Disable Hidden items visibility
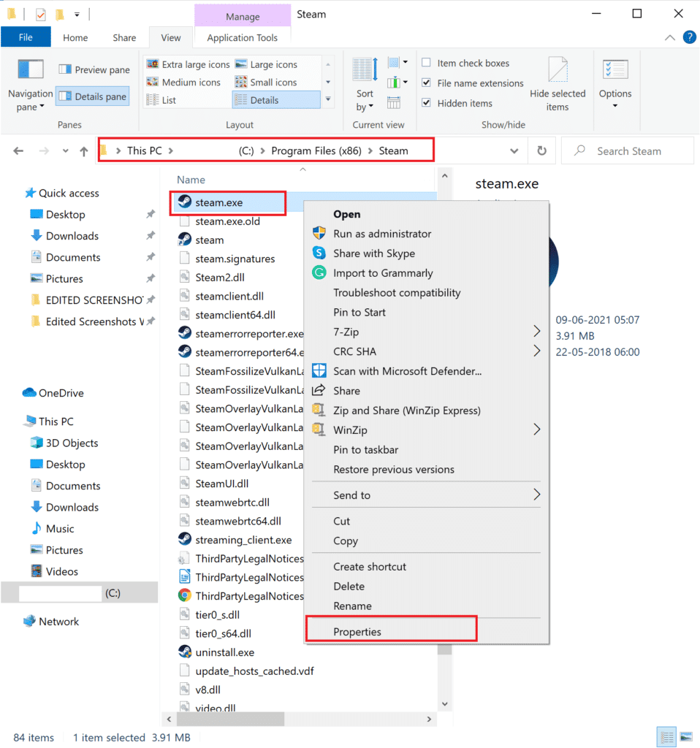Screen dimensions: 700x748 pos(426,103)
